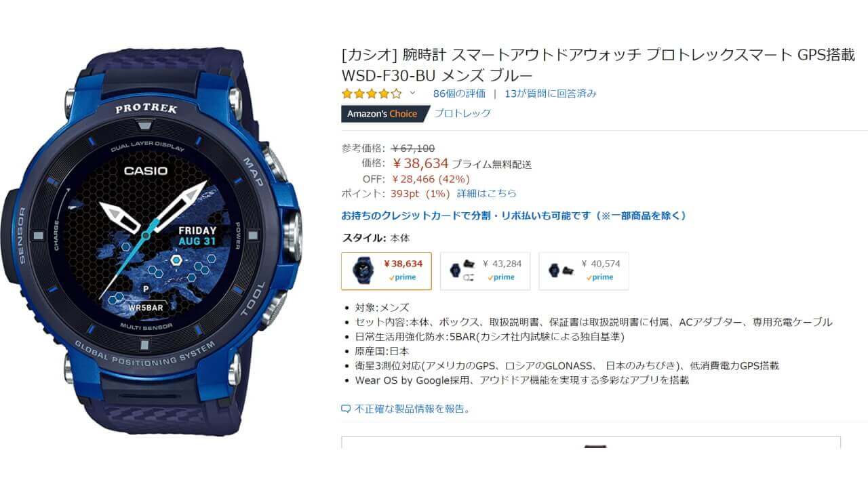Click the prime logo under ¥38,634

402,277
